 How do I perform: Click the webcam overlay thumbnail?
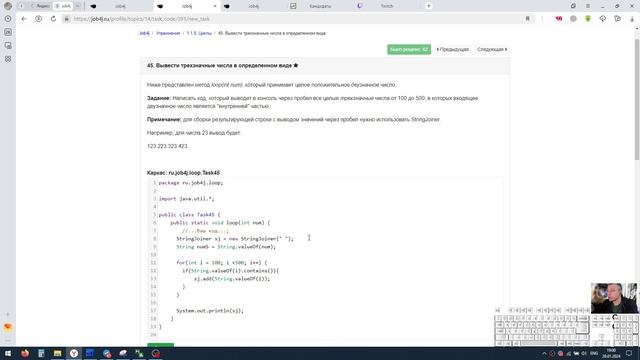(x=614, y=298)
